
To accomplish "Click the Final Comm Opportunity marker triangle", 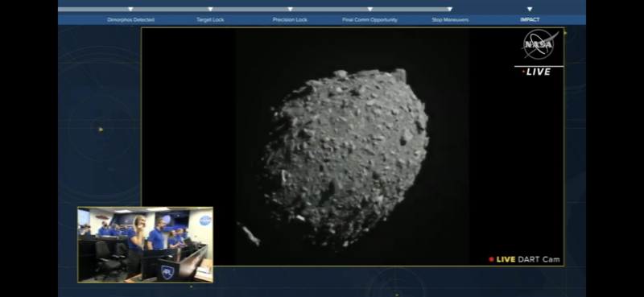I will click(x=370, y=9).
